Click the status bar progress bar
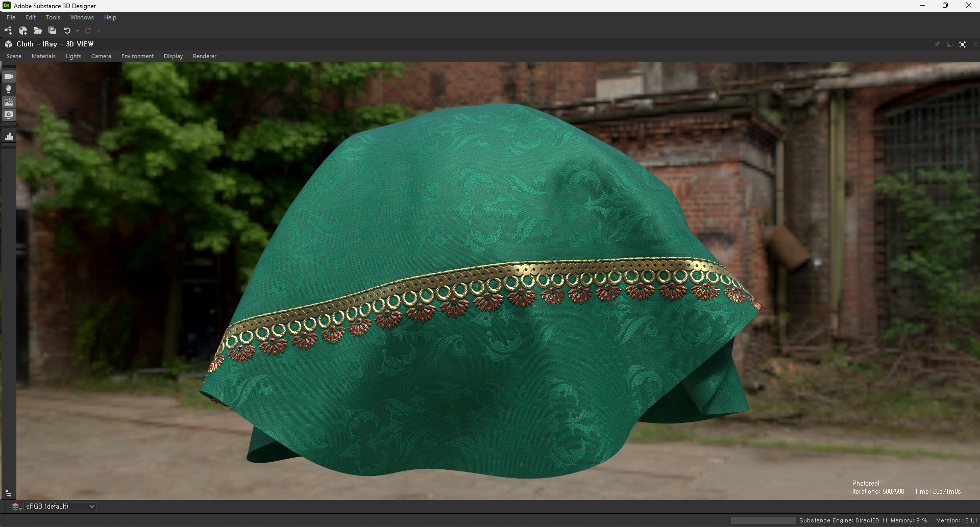Viewport: 980px width, 527px height. pos(763,520)
